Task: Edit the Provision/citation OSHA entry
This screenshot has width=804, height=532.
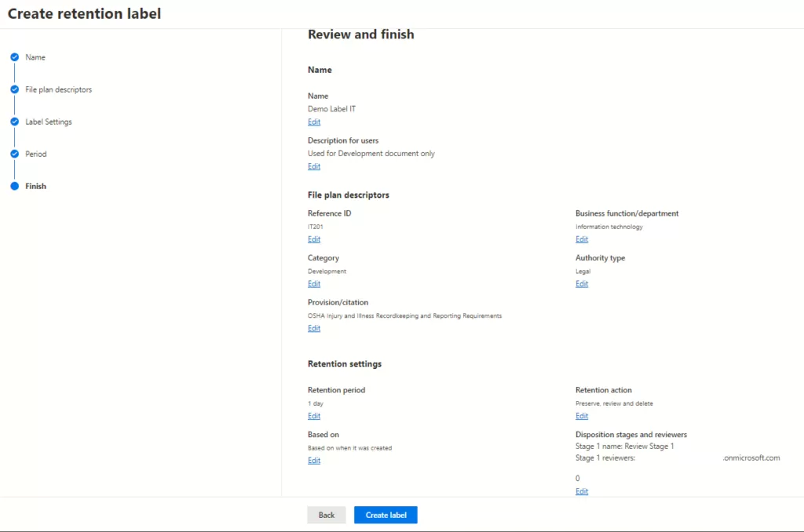Action: click(314, 329)
